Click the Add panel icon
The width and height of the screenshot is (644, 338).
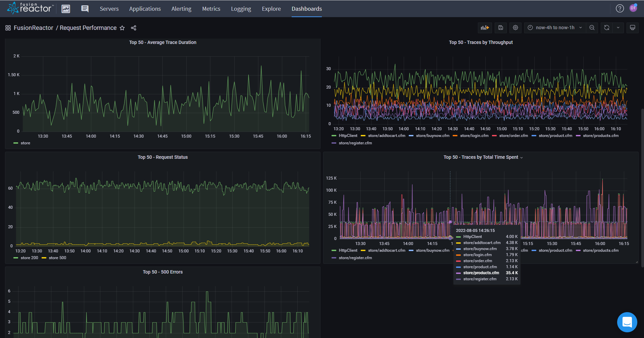coord(485,28)
